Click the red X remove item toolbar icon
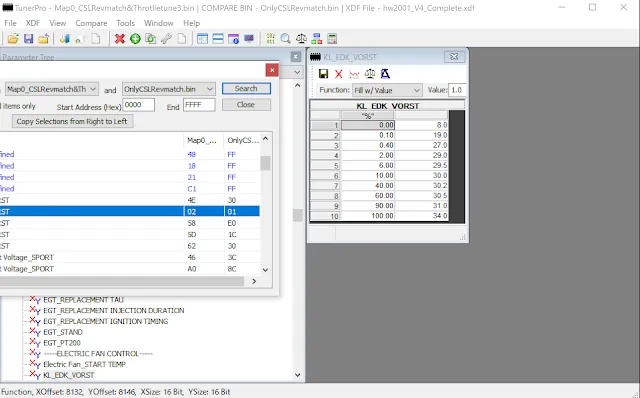The width and height of the screenshot is (640, 398). tap(120, 39)
